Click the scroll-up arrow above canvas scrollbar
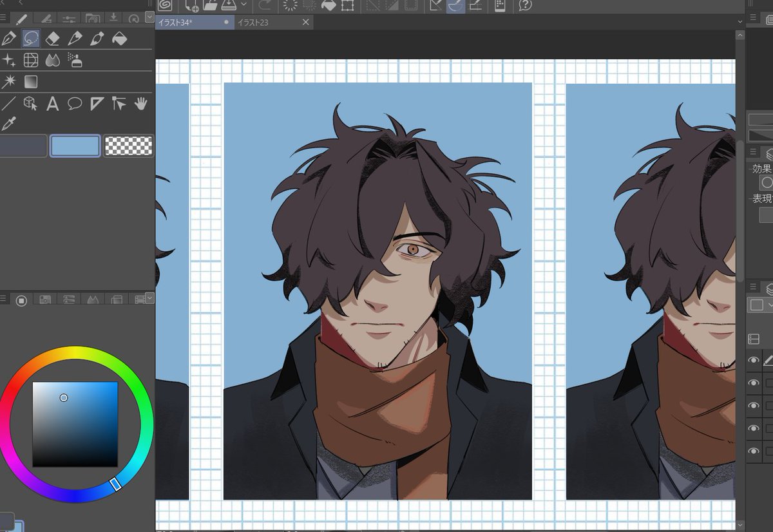This screenshot has width=773, height=532. (740, 35)
